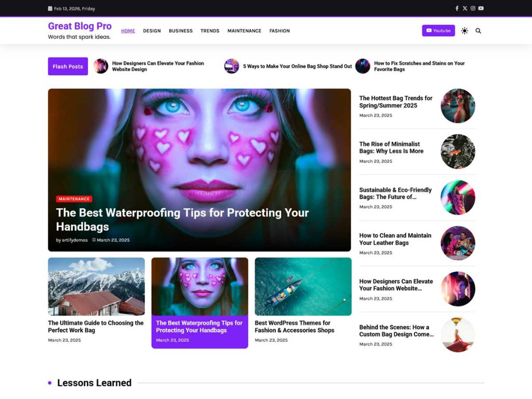Click tagline Words that spark ideas
The height and width of the screenshot is (399, 532).
79,37
